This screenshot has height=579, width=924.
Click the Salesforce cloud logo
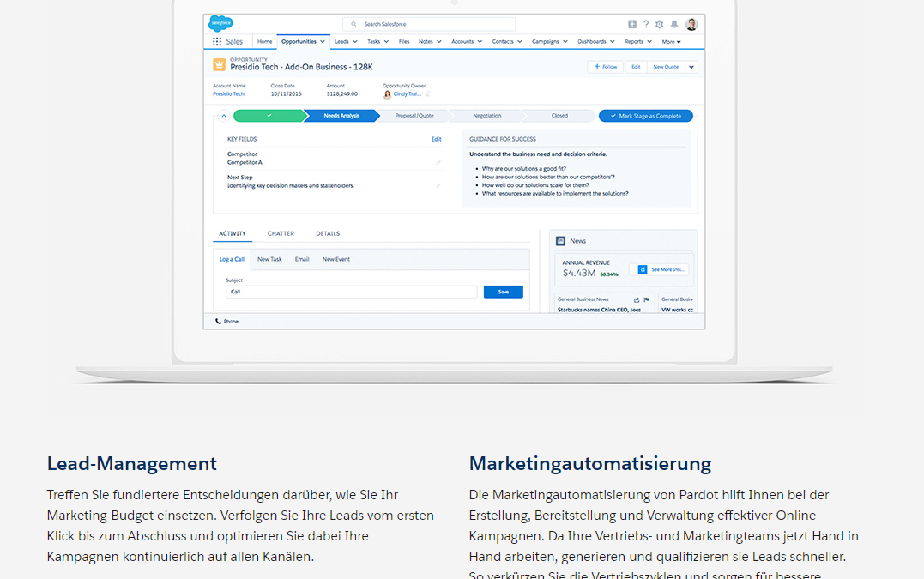[x=220, y=23]
